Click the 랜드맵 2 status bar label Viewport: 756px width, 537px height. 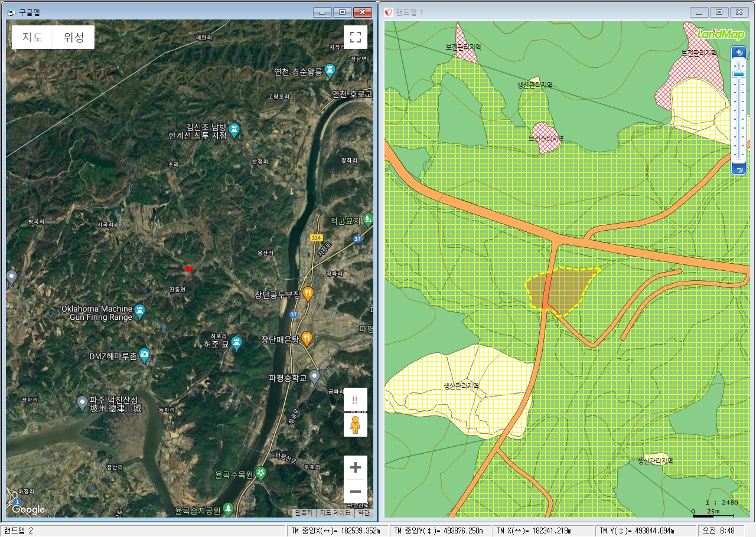coord(19,531)
